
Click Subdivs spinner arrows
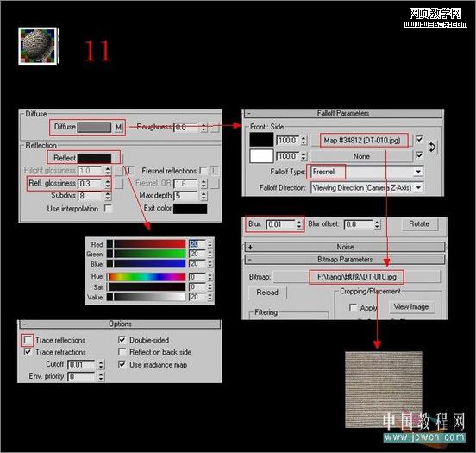tap(108, 196)
